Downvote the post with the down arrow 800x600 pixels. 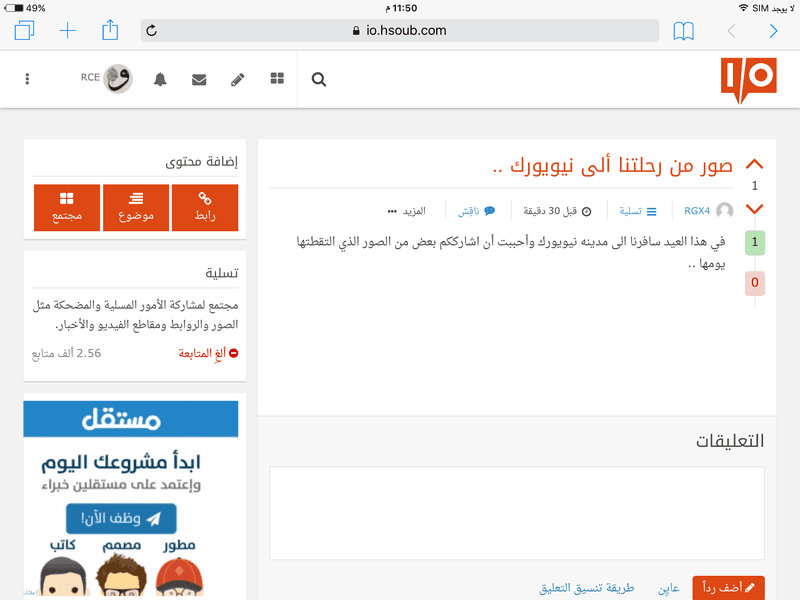tap(754, 209)
